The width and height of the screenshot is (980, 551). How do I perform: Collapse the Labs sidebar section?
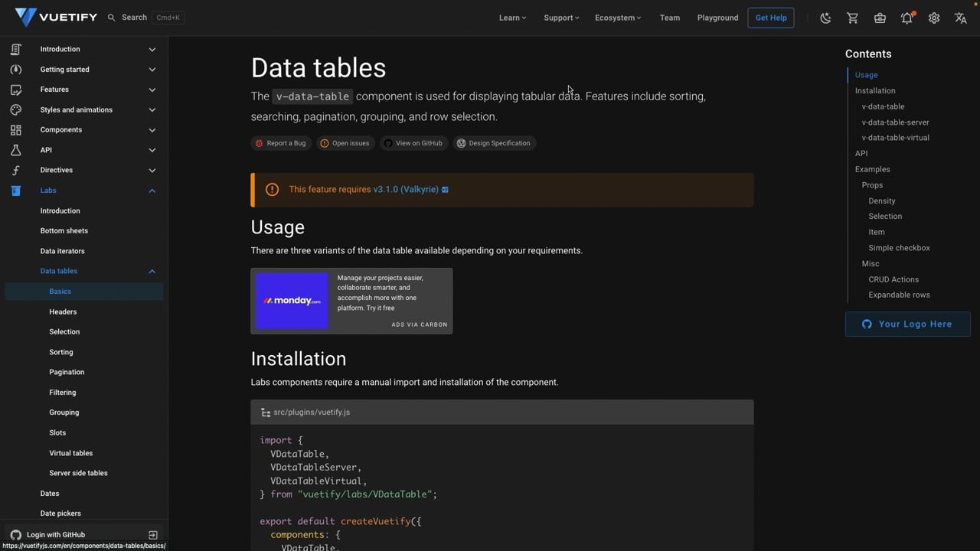click(x=152, y=191)
